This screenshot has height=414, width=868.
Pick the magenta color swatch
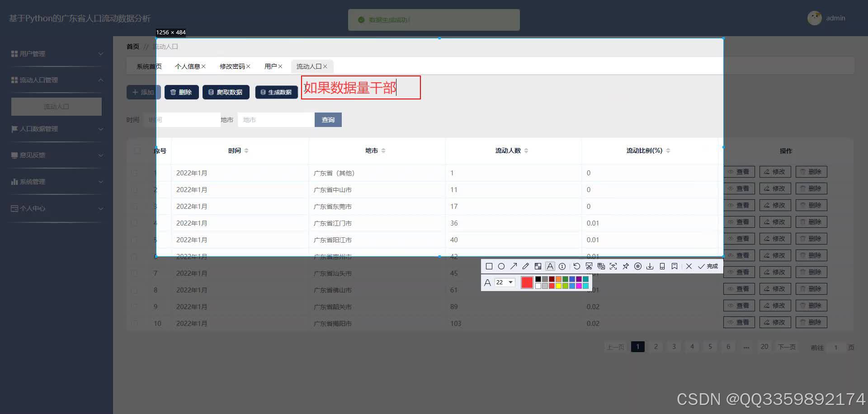click(579, 286)
